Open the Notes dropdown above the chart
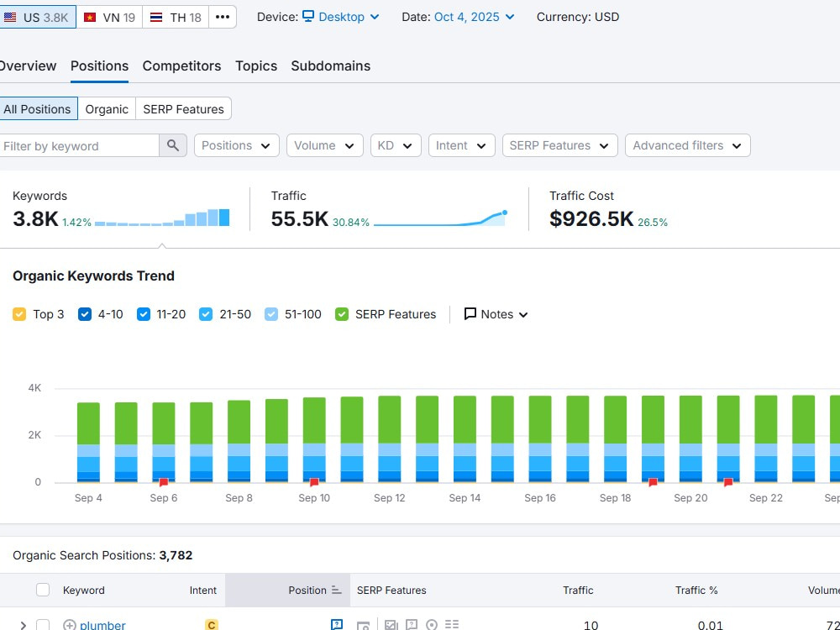Screen dimensions: 840x630 click(496, 314)
